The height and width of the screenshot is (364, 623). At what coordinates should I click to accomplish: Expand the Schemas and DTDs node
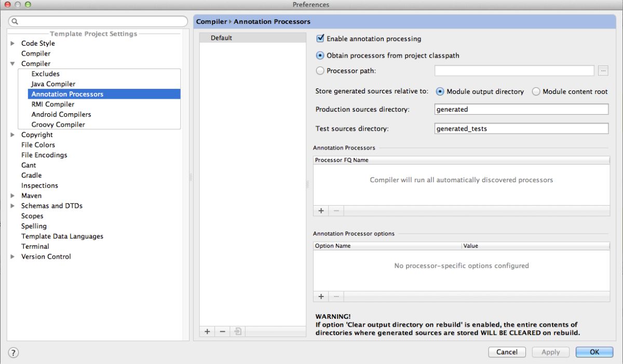(12, 206)
